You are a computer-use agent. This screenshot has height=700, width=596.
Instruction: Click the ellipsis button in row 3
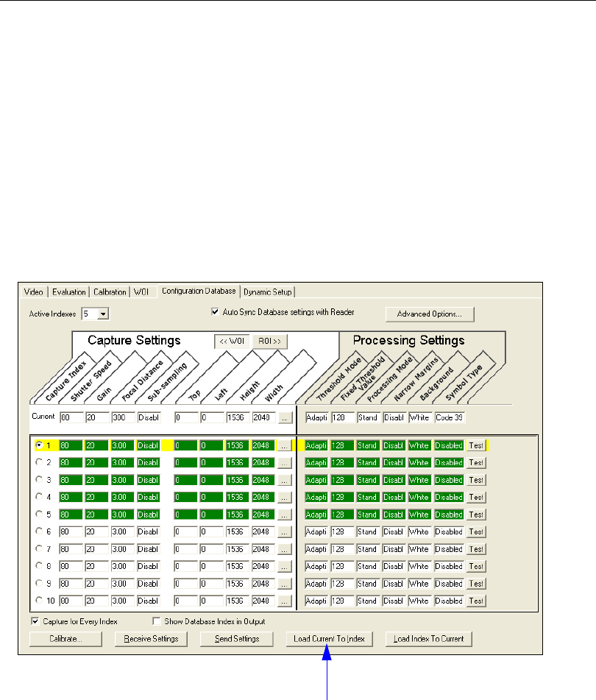[x=284, y=481]
